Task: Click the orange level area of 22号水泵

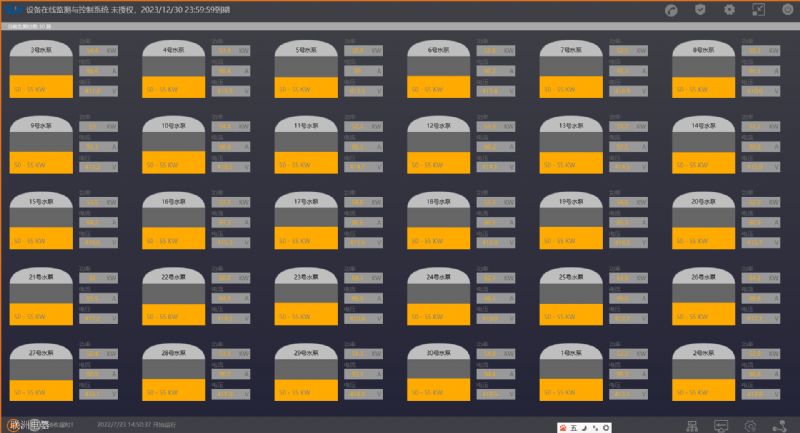Action: 174,315
